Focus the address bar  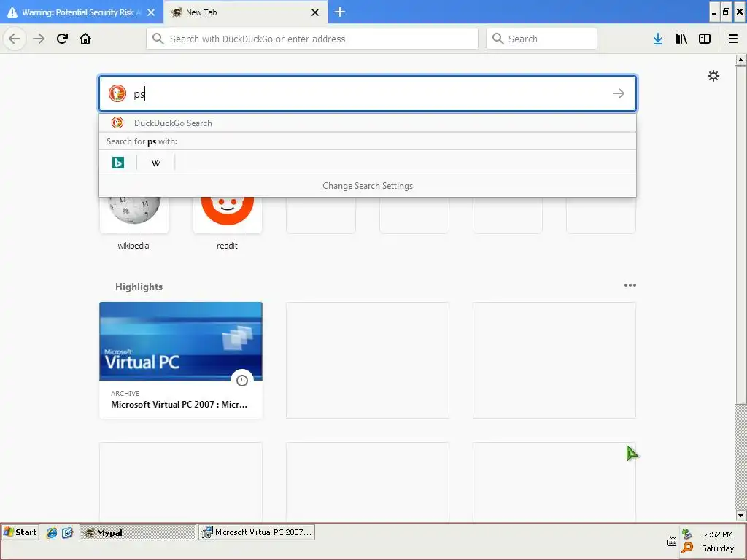[x=312, y=39]
